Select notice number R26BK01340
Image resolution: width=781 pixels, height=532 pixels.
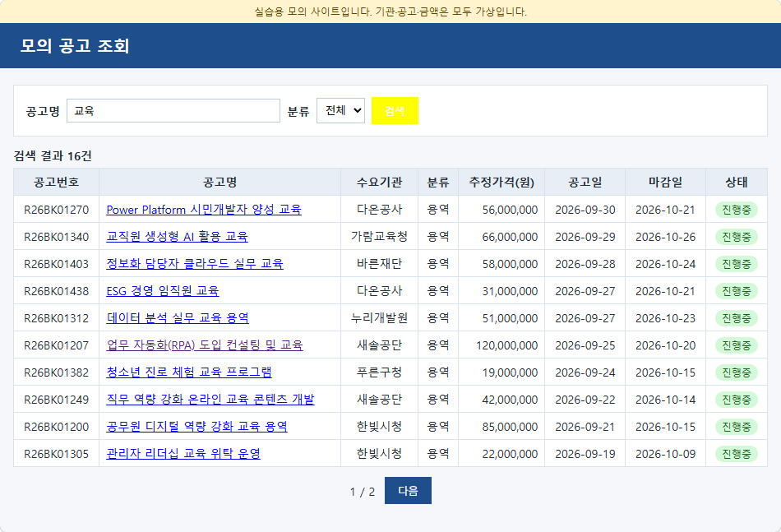pos(56,237)
